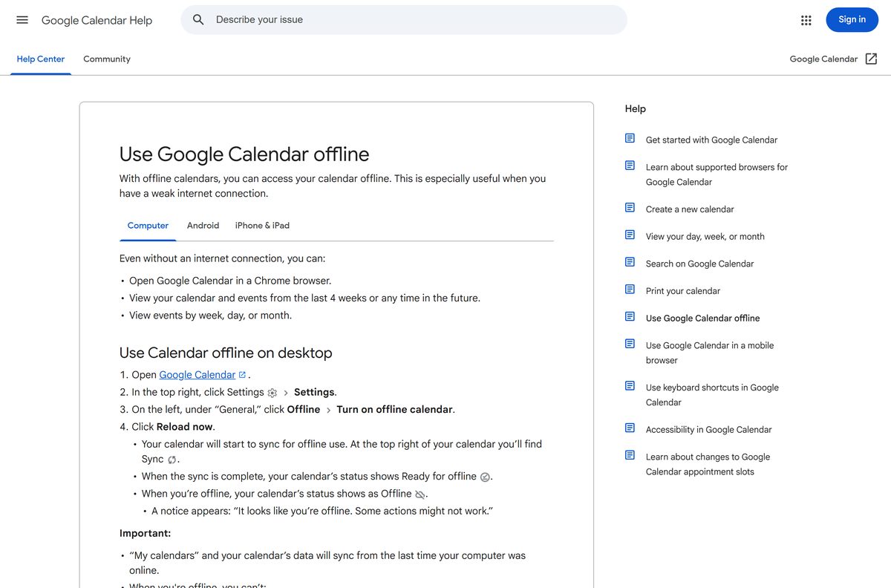This screenshot has height=588, width=891.
Task: Select the iPhone & iPad tab
Action: tap(262, 226)
